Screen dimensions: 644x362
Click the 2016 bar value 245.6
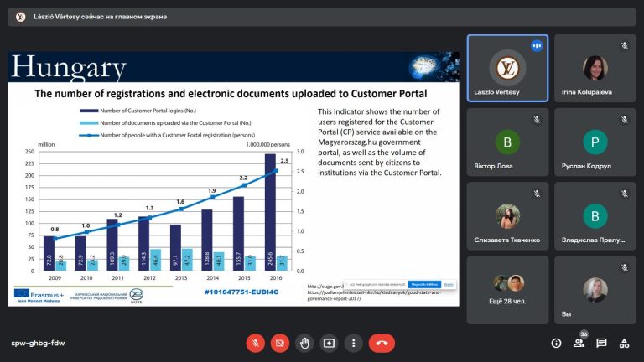click(x=270, y=259)
